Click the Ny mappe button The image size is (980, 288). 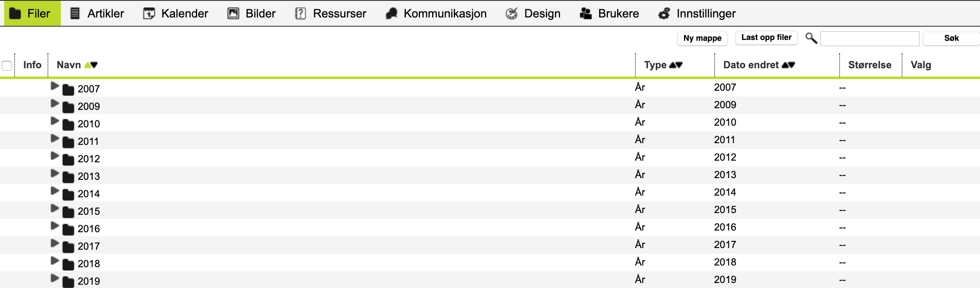(702, 38)
